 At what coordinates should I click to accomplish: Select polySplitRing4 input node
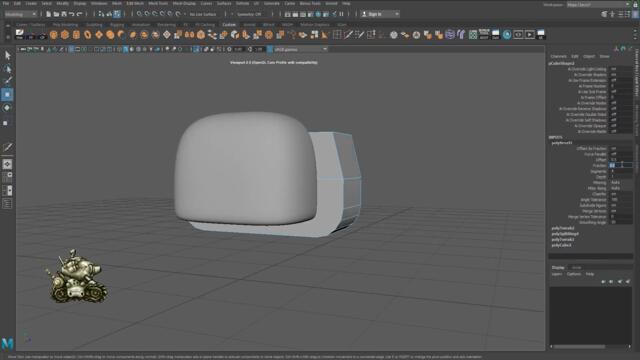click(565, 234)
